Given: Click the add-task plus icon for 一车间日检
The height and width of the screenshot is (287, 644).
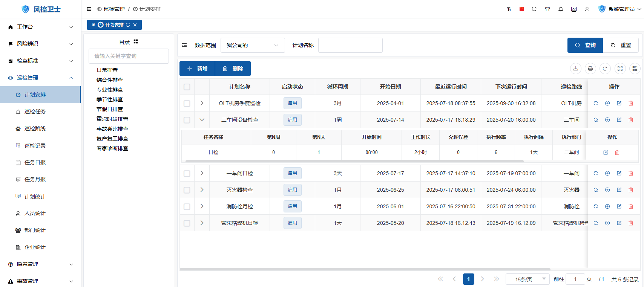Looking at the screenshot, I should point(607,173).
